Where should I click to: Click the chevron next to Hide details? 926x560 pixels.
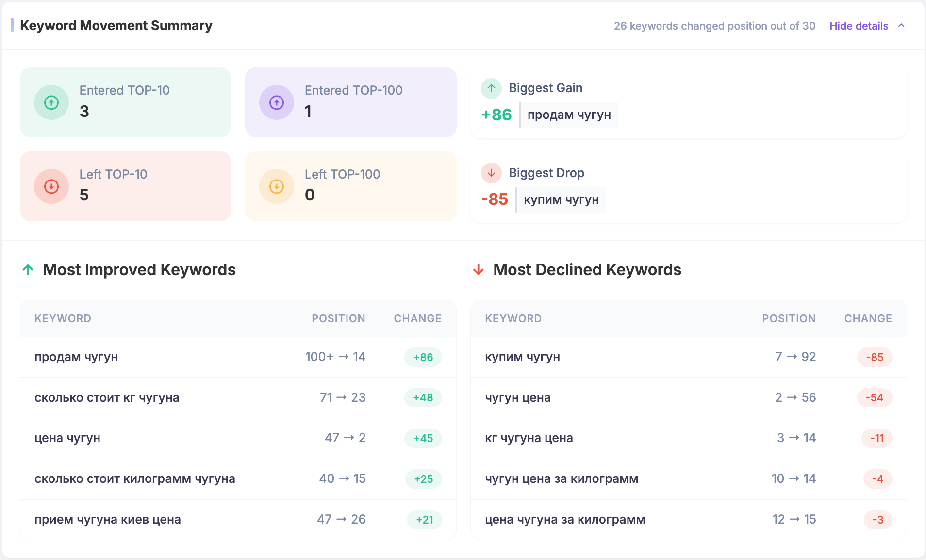[x=901, y=26]
